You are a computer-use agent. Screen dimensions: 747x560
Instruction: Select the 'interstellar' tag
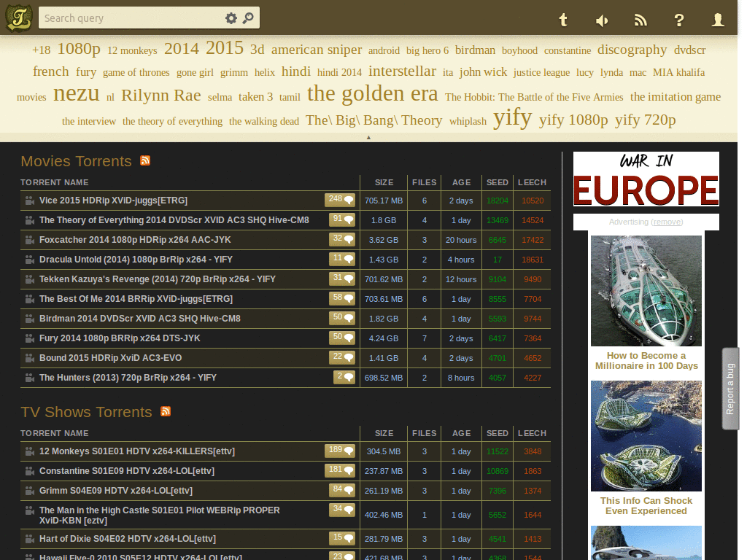point(402,71)
